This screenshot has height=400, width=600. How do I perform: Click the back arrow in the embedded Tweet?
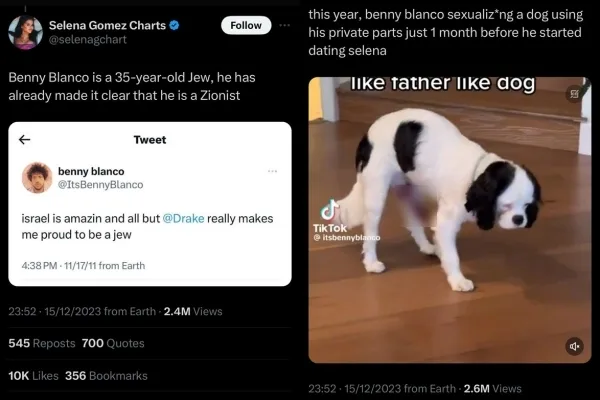click(x=24, y=140)
